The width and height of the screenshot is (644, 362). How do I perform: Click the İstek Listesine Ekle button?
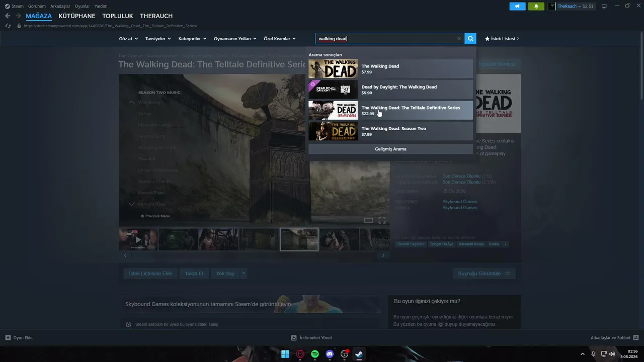point(150,274)
